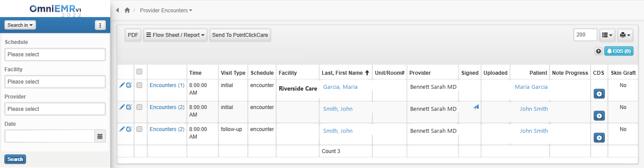Viewport: 644px width, 168px height.
Task: Click the Unit/Room# column header
Action: click(389, 73)
